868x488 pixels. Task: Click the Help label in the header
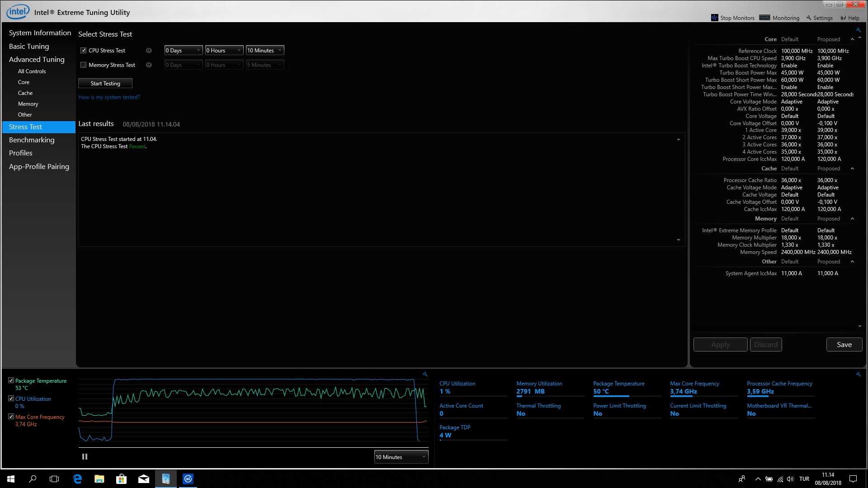coord(854,18)
